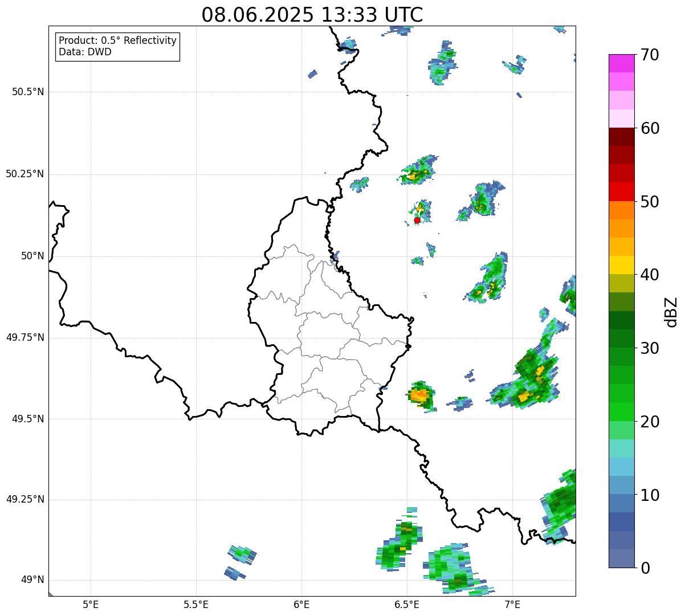The width and height of the screenshot is (685, 616).
Task: Click the 5°E longitude label
Action: click(x=91, y=604)
